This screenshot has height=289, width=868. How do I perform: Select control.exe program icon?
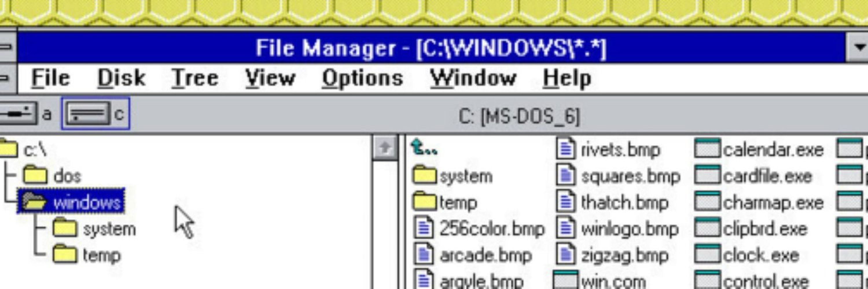(x=708, y=280)
